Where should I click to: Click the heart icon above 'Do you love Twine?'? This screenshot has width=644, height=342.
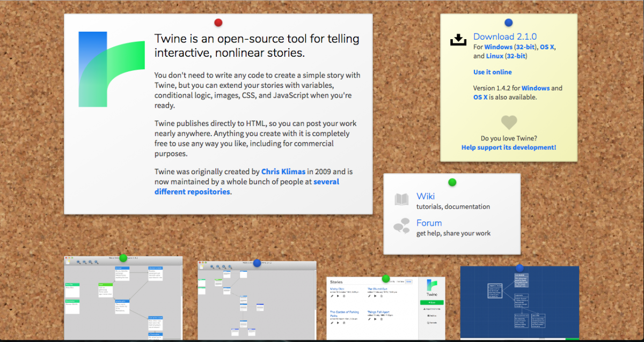pos(508,122)
